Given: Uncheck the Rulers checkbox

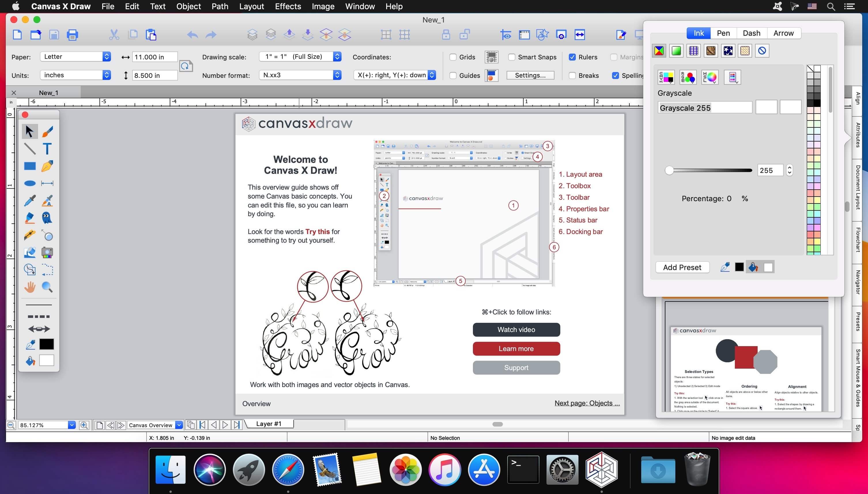Looking at the screenshot, I should 572,57.
